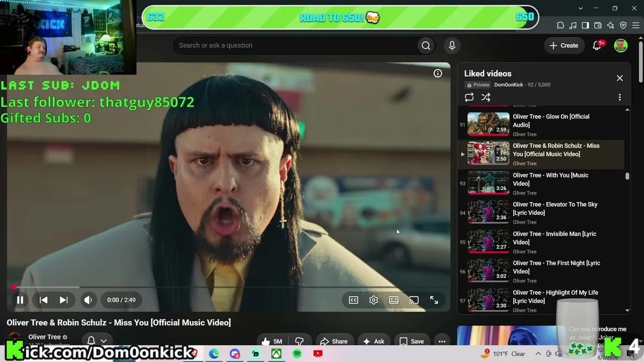The width and height of the screenshot is (644, 362).
Task: Open the Liked videos playlist title
Action: click(x=488, y=73)
